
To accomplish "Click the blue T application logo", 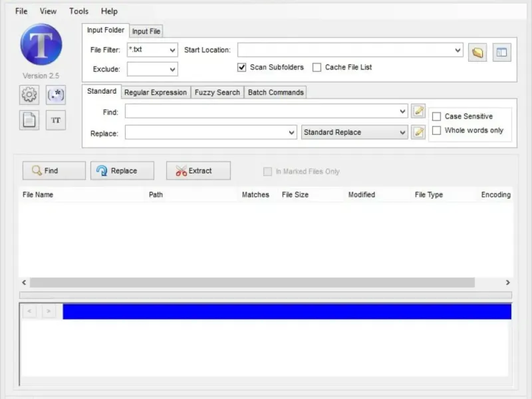I will (41, 45).
